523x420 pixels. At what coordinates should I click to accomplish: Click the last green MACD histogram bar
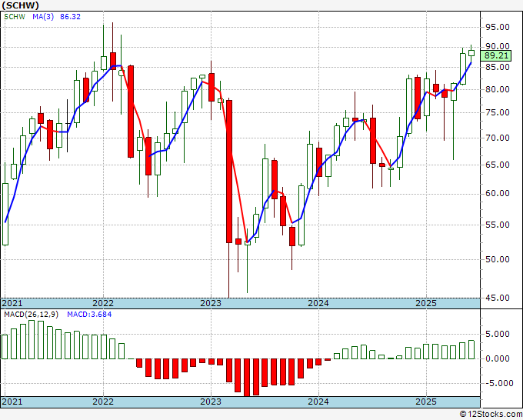pyautogui.click(x=471, y=349)
